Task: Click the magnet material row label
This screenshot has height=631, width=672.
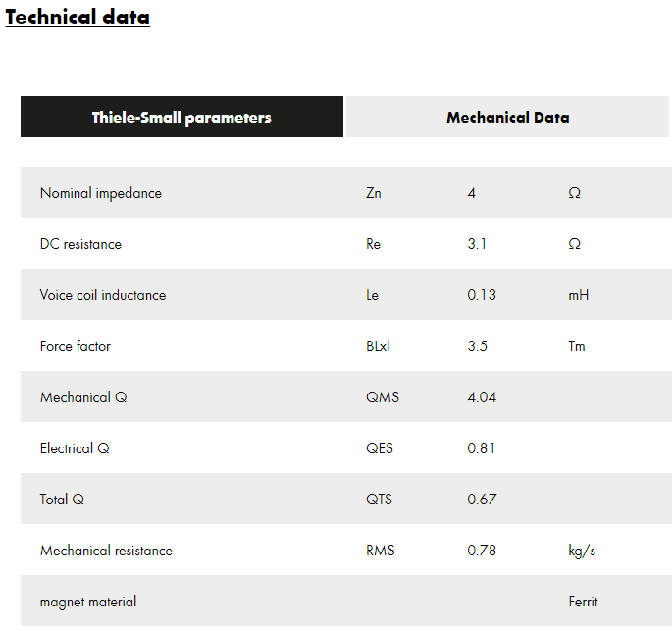Action: pyautogui.click(x=88, y=602)
